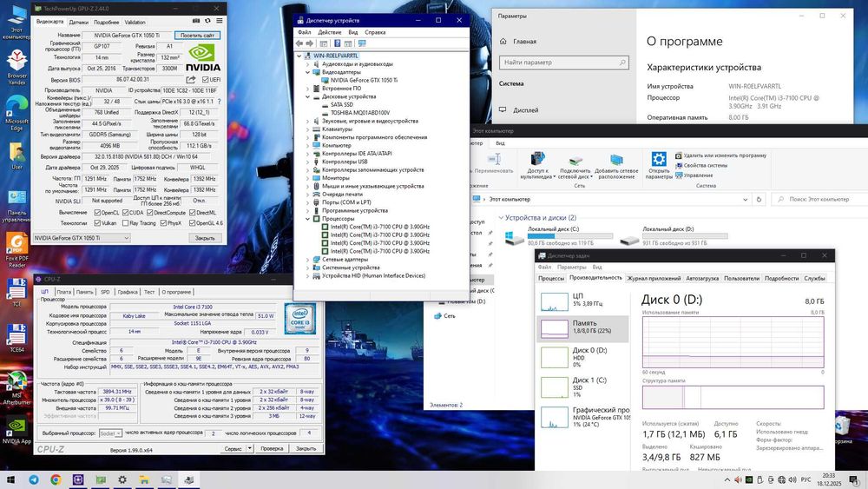Switch to Память tab in CPU-Z
Viewport: 868px width, 489px height.
[85, 292]
